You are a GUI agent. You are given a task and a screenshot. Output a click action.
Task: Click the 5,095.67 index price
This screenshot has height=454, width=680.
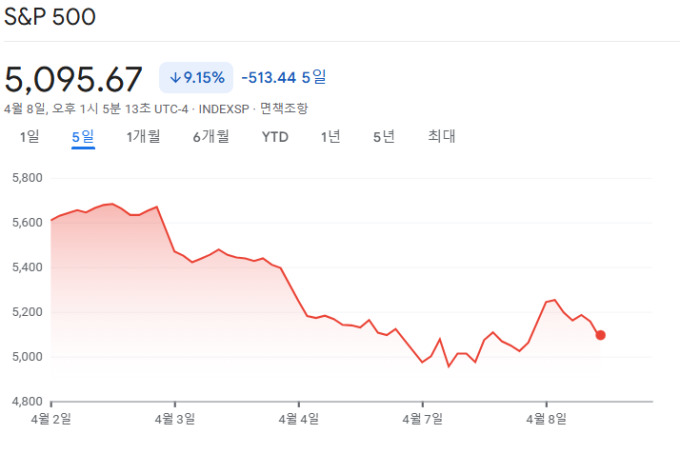click(x=74, y=78)
